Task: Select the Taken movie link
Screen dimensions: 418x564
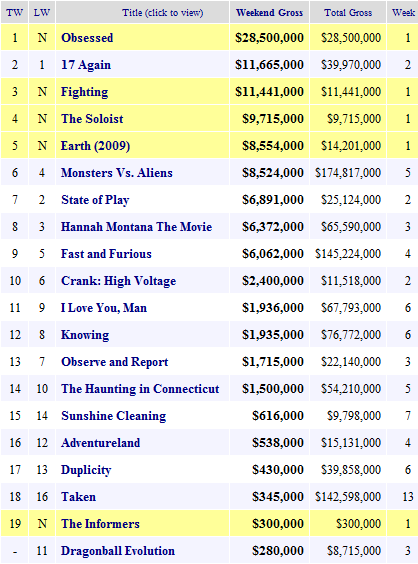Action: [78, 497]
